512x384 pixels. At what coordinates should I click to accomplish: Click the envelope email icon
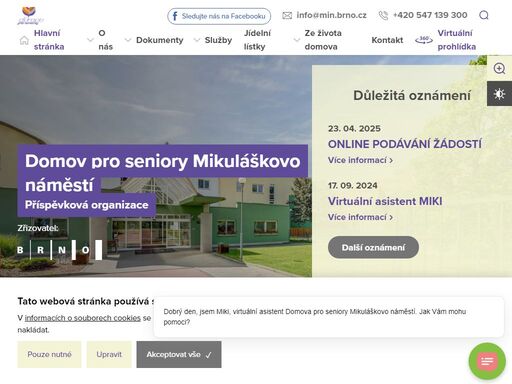287,16
